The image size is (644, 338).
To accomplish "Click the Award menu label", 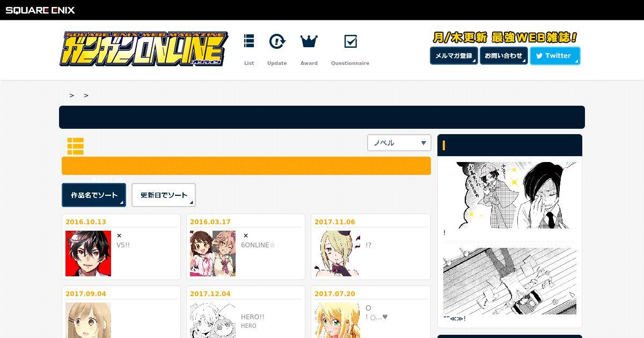I will click(x=309, y=63).
